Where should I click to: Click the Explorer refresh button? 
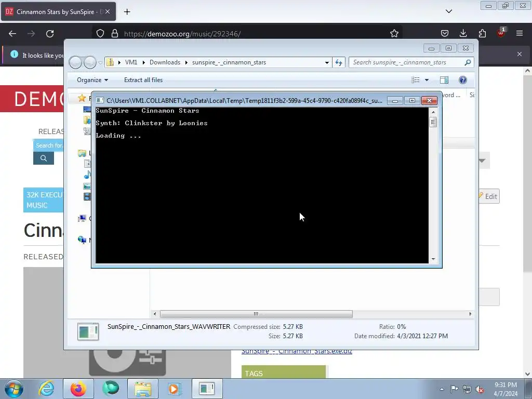click(x=339, y=62)
